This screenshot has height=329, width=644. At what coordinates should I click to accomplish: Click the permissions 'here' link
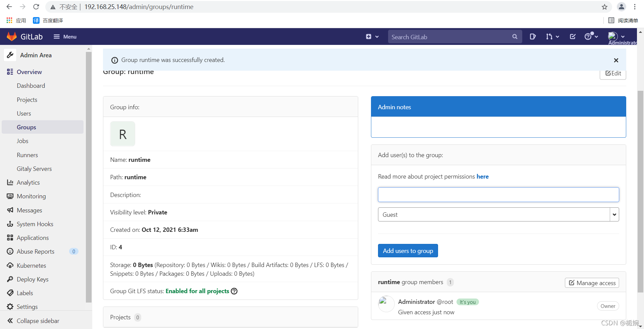(482, 177)
